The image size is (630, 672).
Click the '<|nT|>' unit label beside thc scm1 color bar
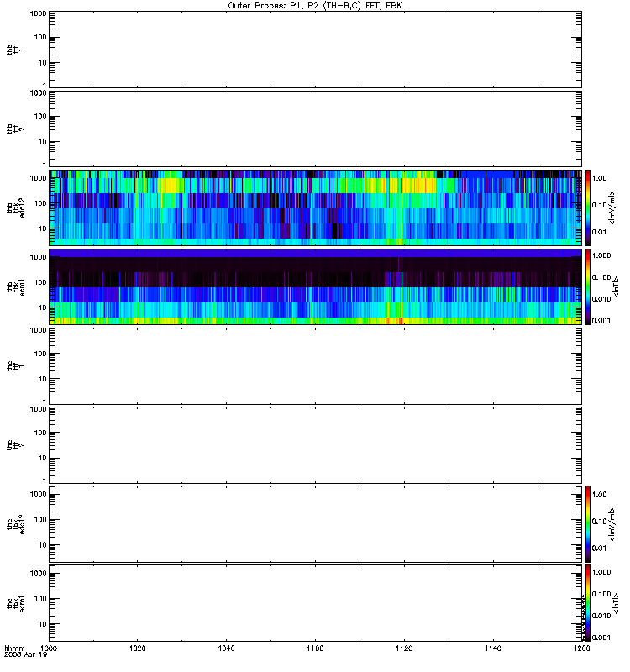(617, 603)
